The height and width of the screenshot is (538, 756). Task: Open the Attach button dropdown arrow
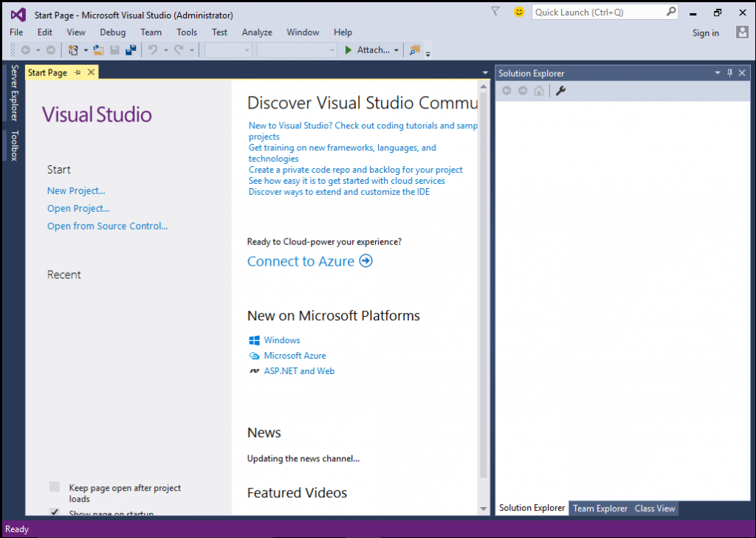click(396, 50)
